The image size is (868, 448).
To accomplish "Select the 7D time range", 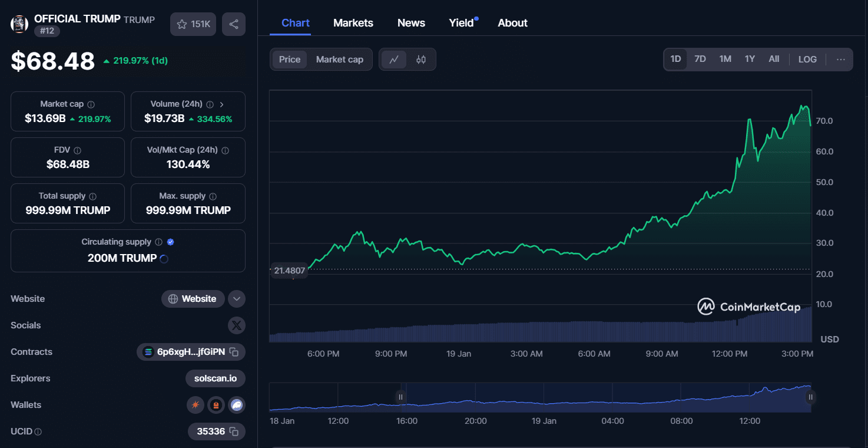I will pos(700,59).
